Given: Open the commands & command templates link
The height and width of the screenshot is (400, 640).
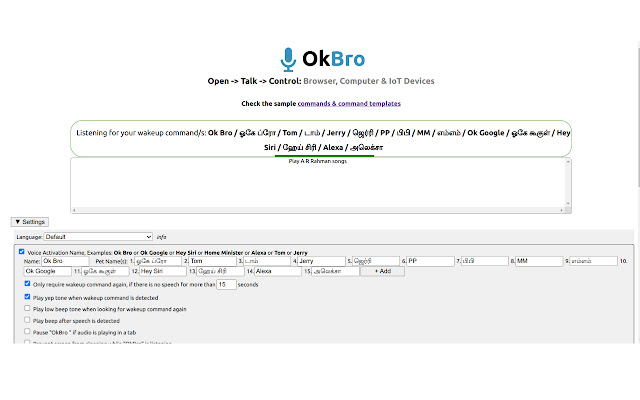Looking at the screenshot, I should (x=349, y=104).
